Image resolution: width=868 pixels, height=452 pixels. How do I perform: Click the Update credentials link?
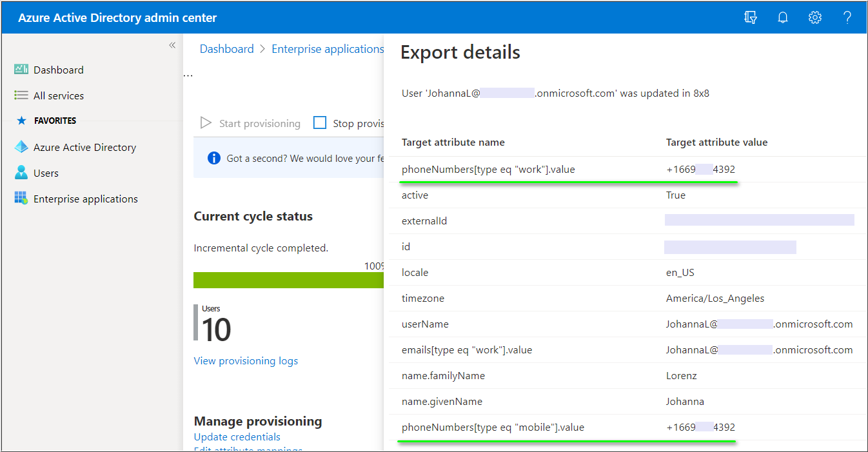coord(237,437)
